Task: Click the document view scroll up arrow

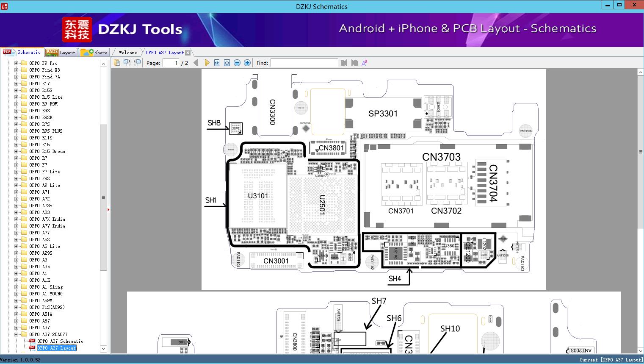Action: tap(640, 73)
